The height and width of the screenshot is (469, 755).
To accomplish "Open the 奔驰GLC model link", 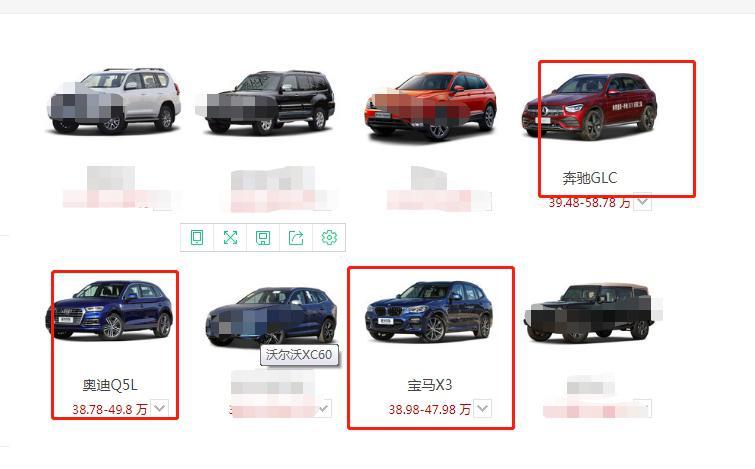I will point(589,178).
